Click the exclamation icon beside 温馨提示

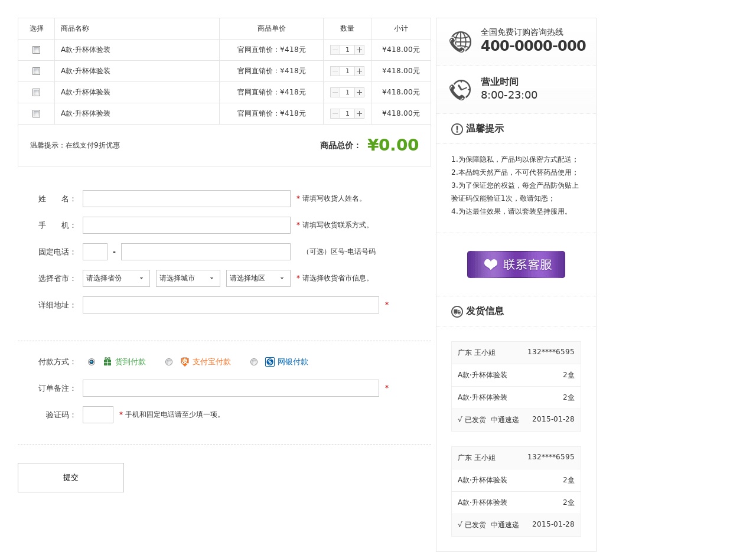click(457, 129)
